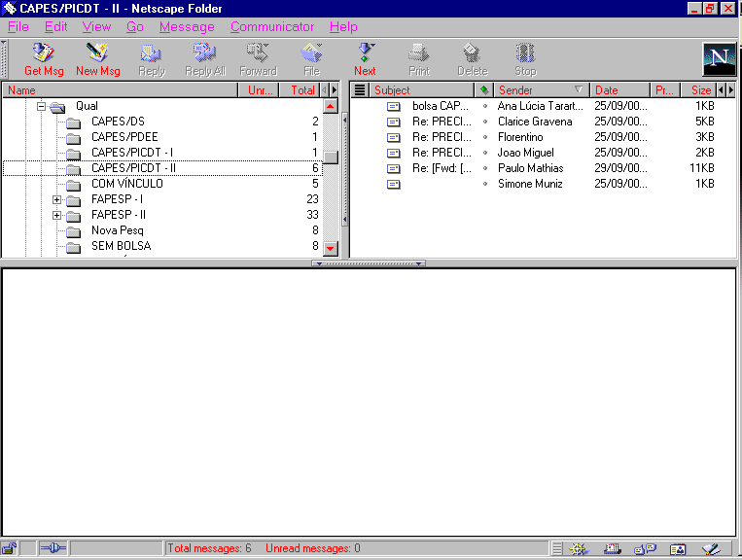The image size is (742, 560).
Task: Toggle read status for Simone Muniz message
Action: [x=485, y=184]
